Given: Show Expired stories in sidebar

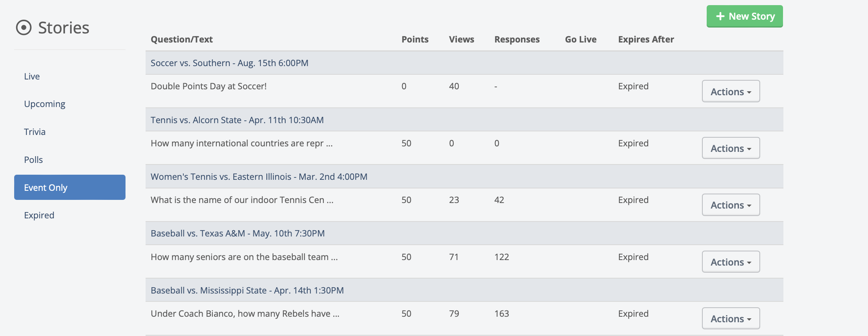Looking at the screenshot, I should (39, 215).
